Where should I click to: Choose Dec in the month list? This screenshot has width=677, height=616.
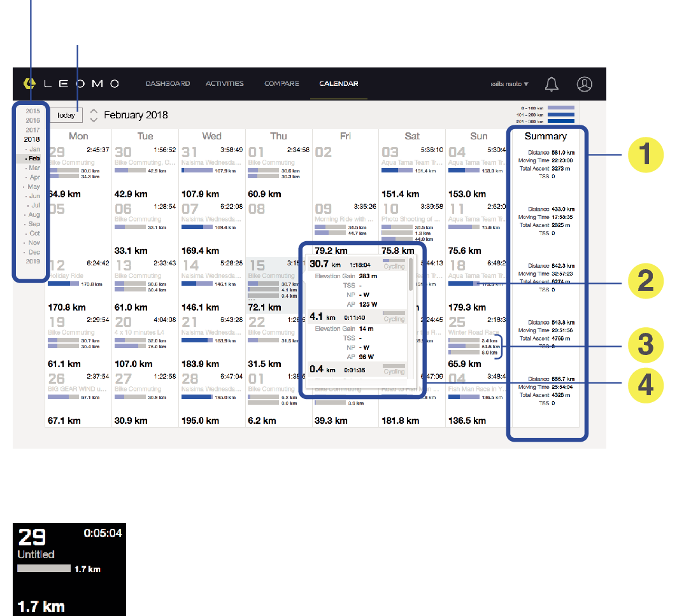pyautogui.click(x=34, y=252)
